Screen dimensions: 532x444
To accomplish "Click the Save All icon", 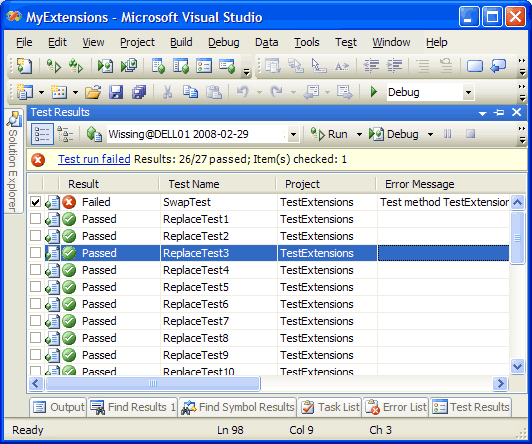I will tap(139, 92).
